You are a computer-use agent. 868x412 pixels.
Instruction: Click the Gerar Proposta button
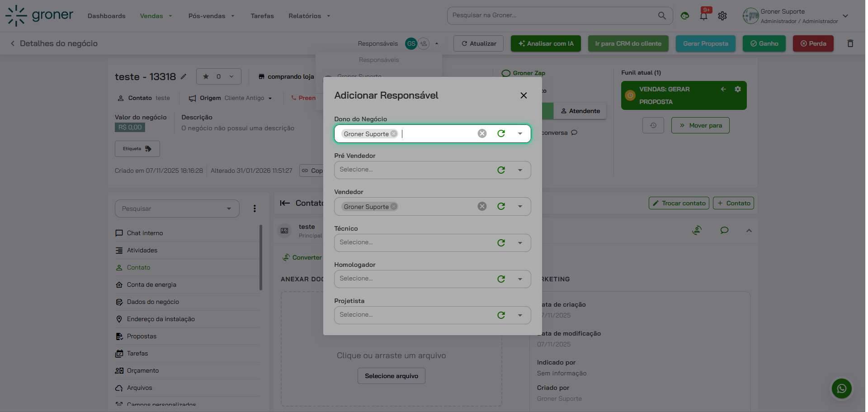[705, 43]
